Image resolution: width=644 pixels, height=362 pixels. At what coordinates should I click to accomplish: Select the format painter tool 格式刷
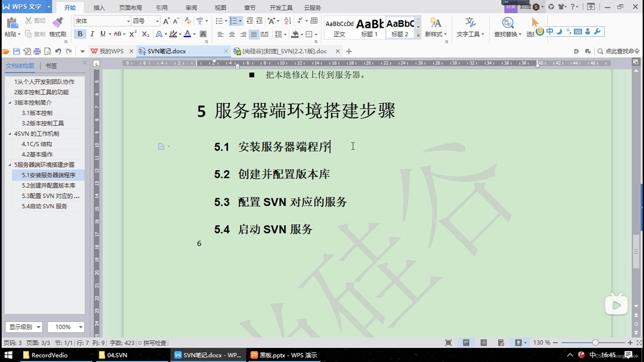57,27
